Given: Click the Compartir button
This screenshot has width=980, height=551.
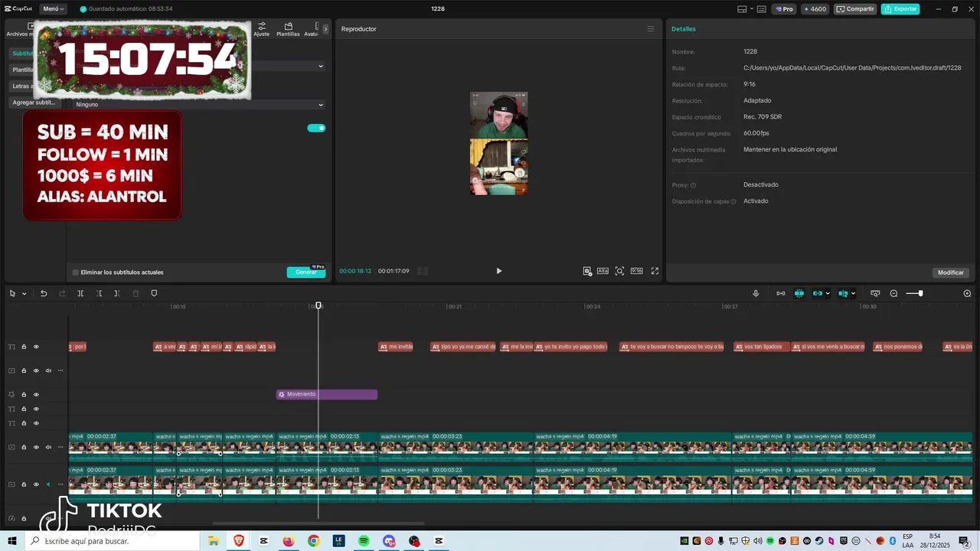Looking at the screenshot, I should click(855, 9).
